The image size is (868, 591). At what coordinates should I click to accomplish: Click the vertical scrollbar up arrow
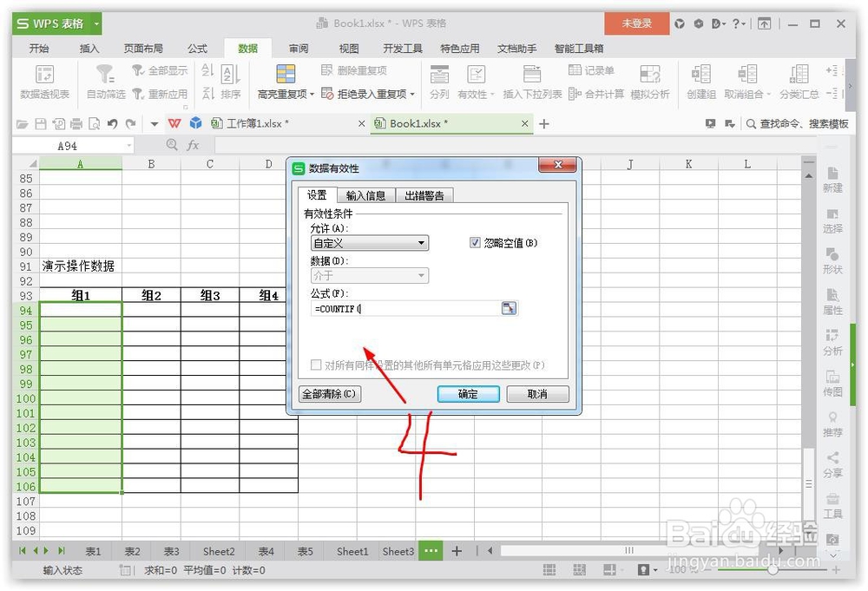[809, 175]
